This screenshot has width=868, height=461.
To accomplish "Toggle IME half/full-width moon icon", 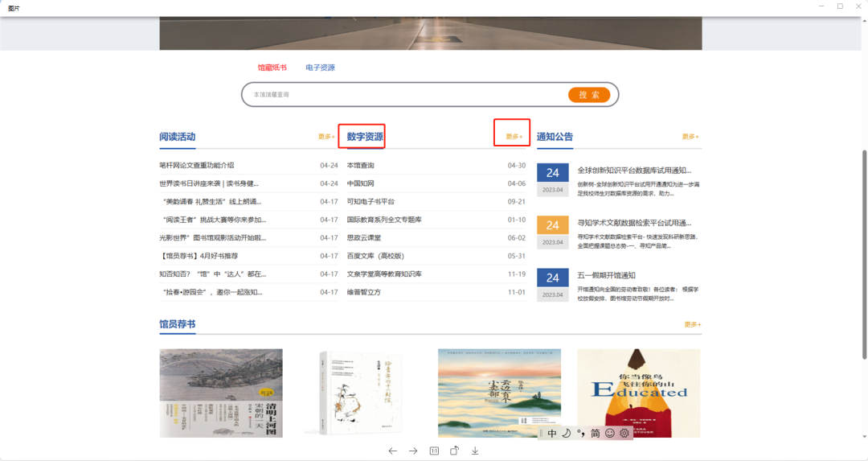I will (567, 434).
